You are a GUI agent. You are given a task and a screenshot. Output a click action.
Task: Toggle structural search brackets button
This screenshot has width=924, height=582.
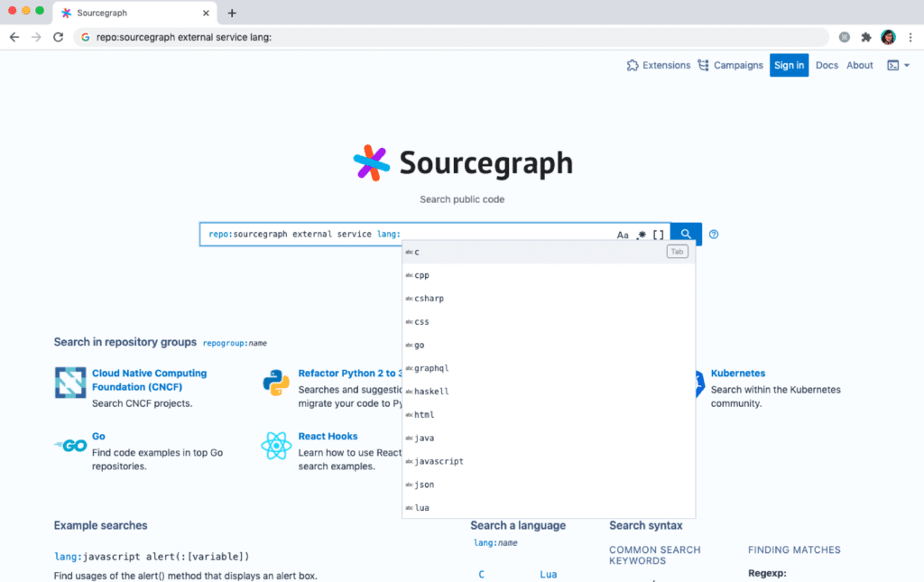coord(658,235)
